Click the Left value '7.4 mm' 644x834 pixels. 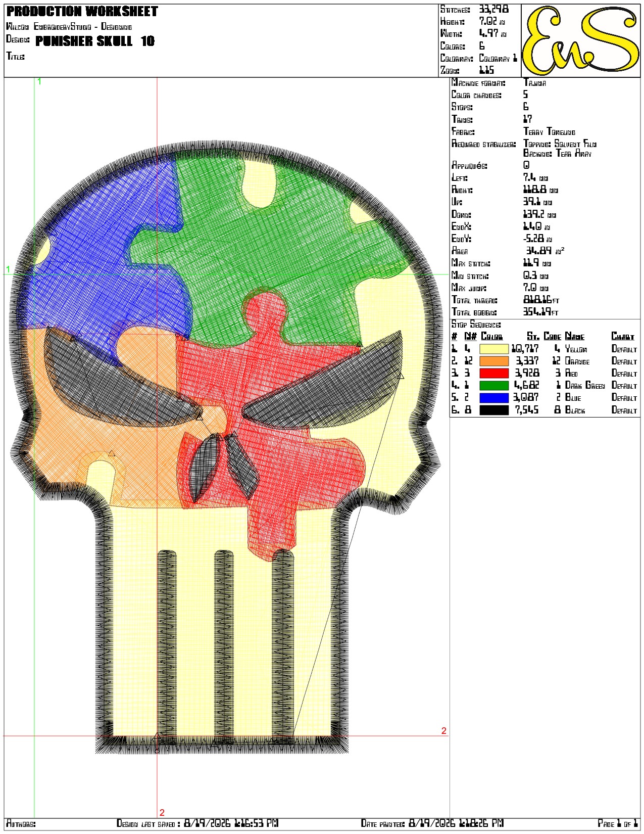pyautogui.click(x=535, y=178)
